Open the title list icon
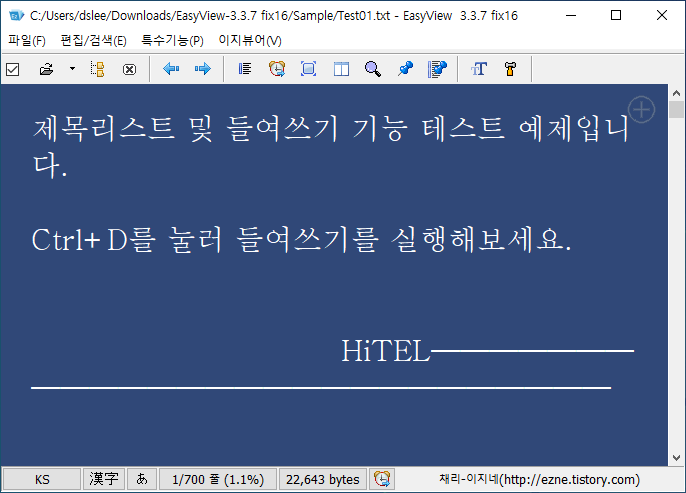686x493 pixels. click(245, 69)
